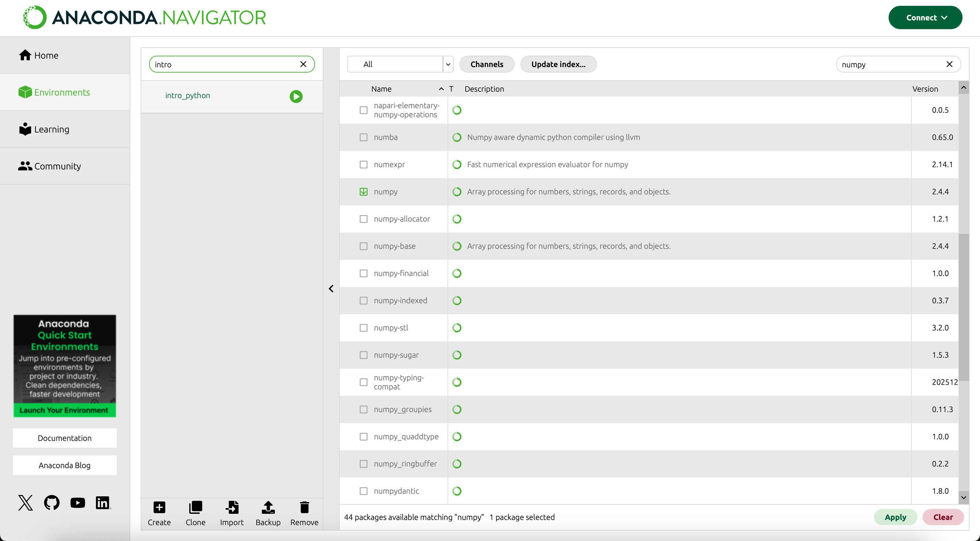Switch to the Community tab
Viewport: 980px width, 541px height.
(57, 166)
